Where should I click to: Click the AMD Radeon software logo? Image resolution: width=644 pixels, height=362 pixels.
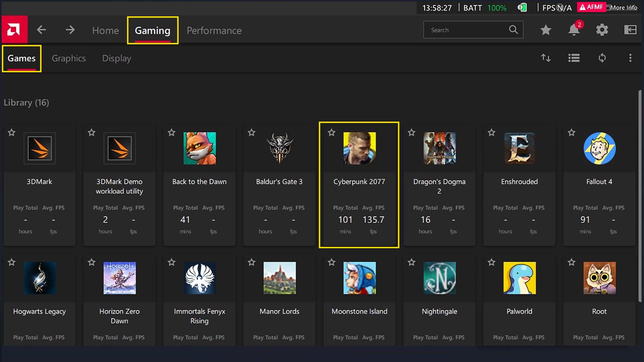(14, 30)
